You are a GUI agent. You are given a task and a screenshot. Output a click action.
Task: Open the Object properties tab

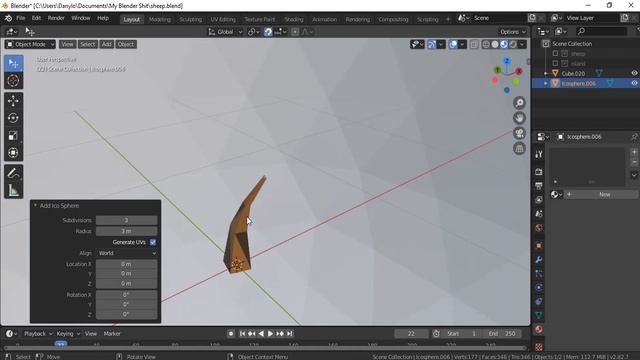tap(539, 245)
